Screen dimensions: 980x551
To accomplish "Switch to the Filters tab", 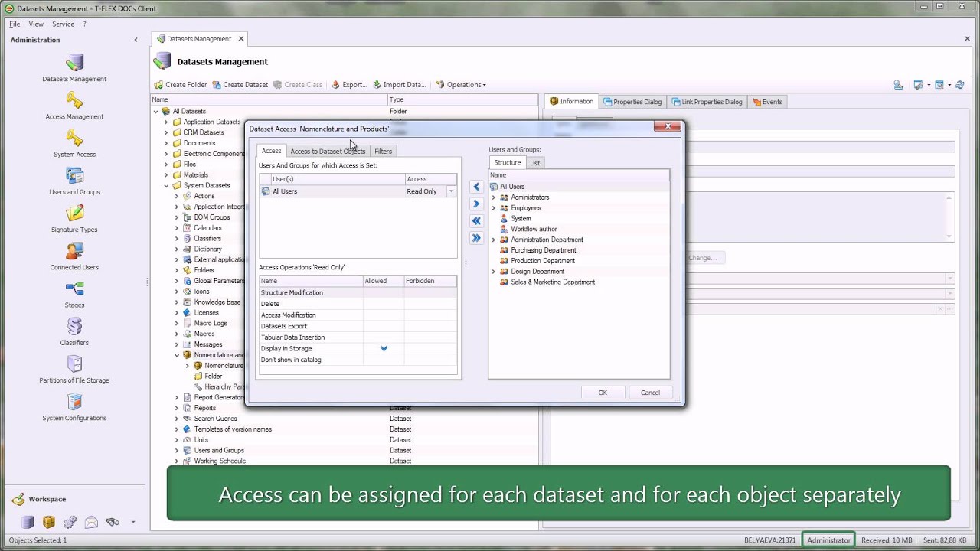I will pos(383,152).
